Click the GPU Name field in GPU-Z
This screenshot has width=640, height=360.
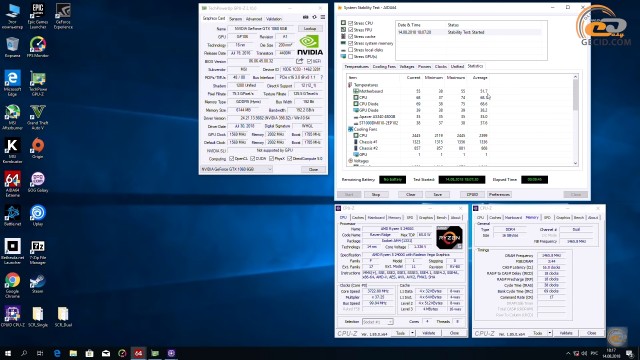261,29
